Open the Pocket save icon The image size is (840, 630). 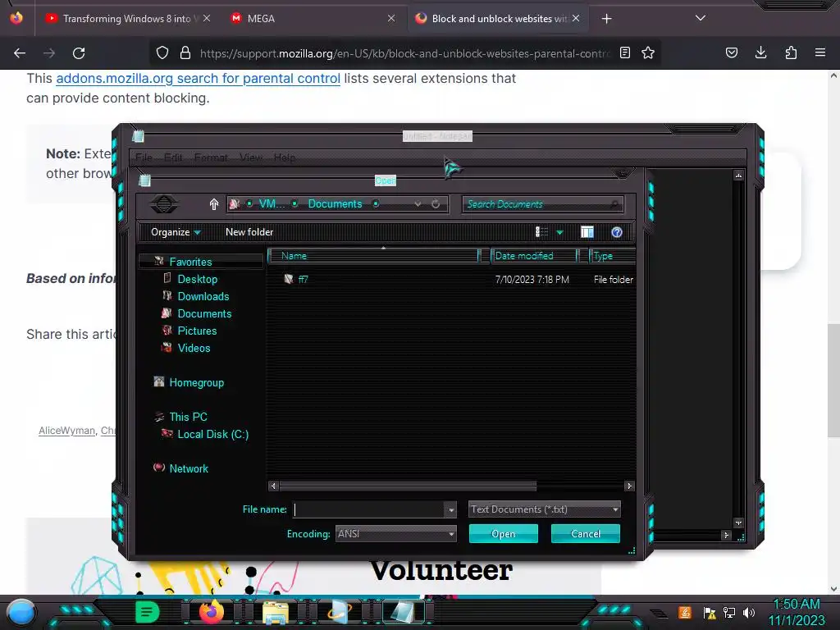[x=731, y=52]
